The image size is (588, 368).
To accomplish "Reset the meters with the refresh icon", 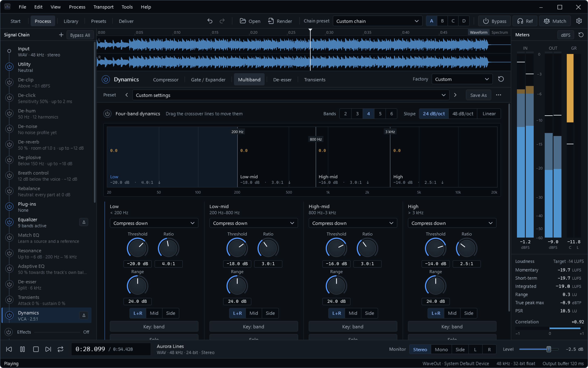I will [x=581, y=35].
